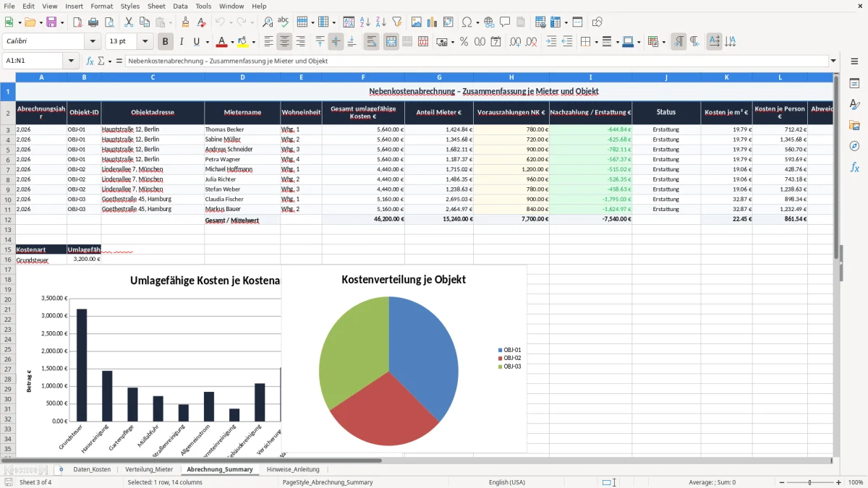Insert a hyperlink

click(x=489, y=22)
